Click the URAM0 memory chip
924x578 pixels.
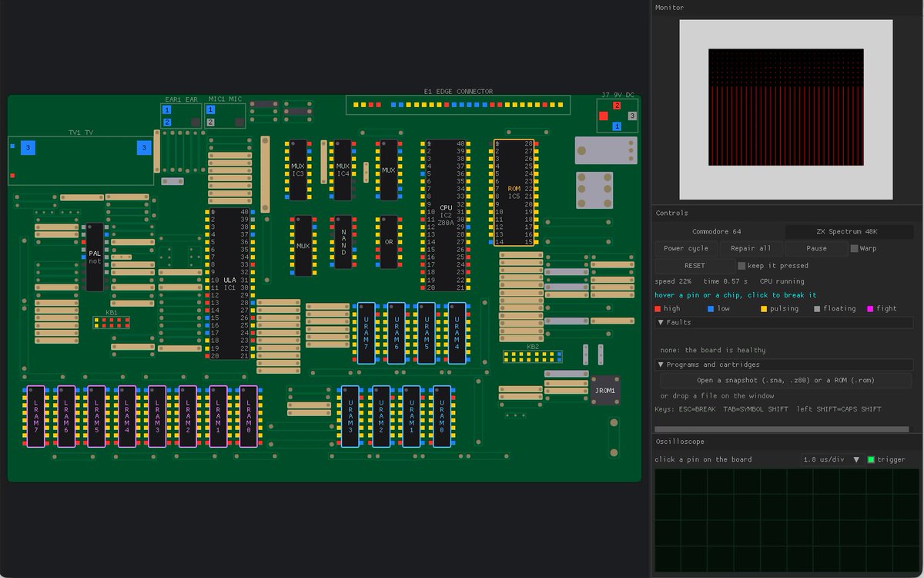(441, 416)
